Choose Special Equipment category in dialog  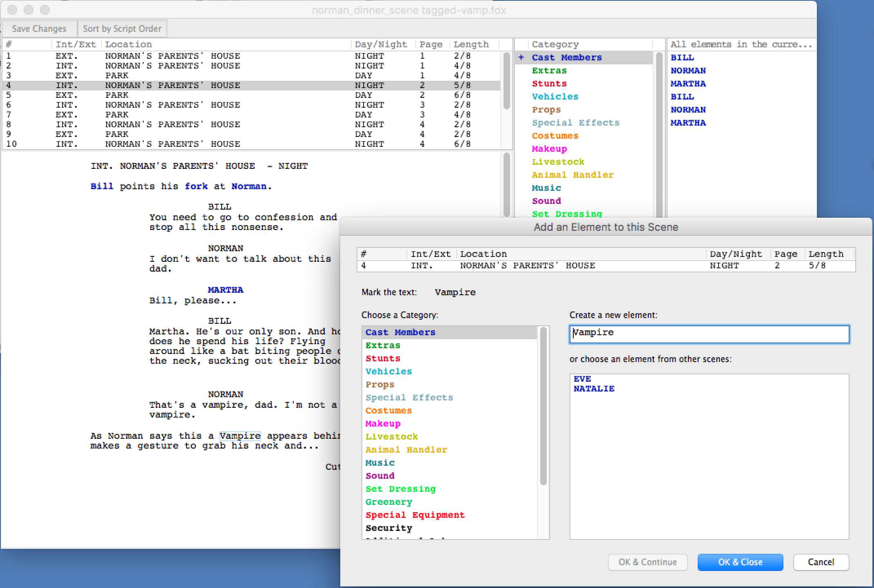click(415, 515)
